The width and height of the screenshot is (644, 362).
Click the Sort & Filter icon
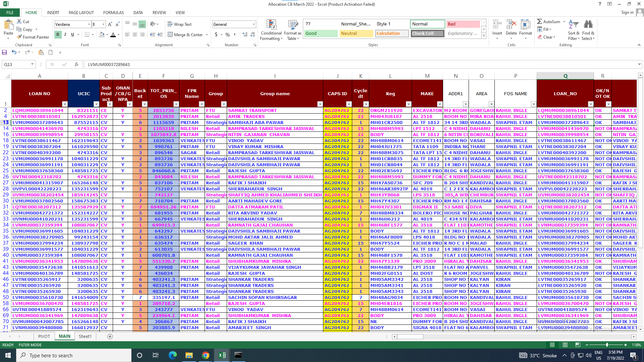tap(574, 25)
